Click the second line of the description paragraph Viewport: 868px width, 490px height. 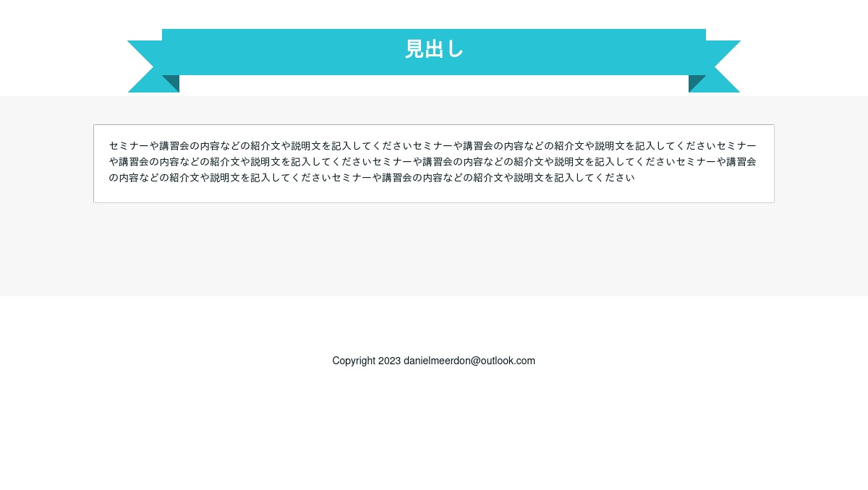tap(433, 162)
